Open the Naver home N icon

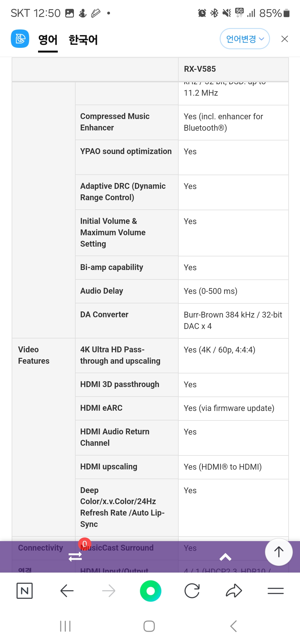coord(24,591)
